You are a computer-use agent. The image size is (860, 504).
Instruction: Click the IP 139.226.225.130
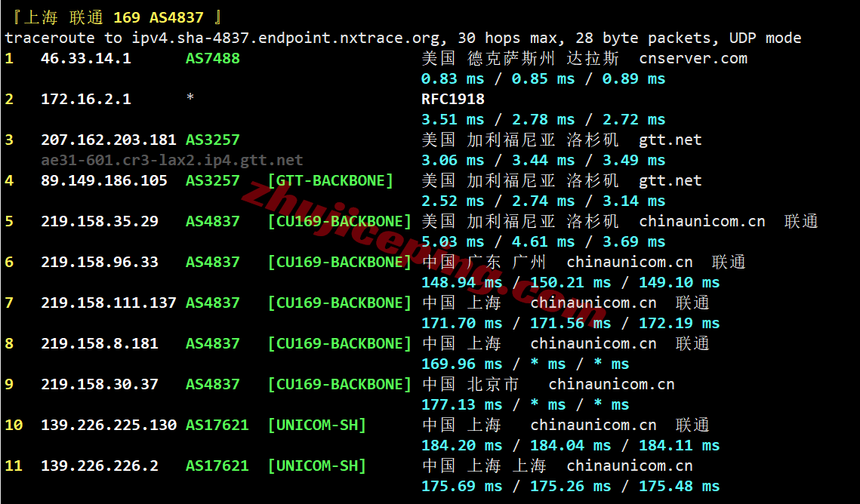point(109,425)
